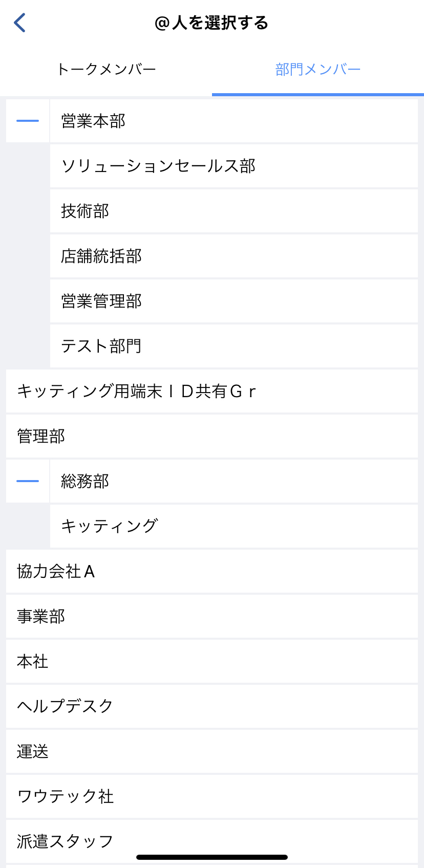Collapse the 営業本部 department group

28,121
